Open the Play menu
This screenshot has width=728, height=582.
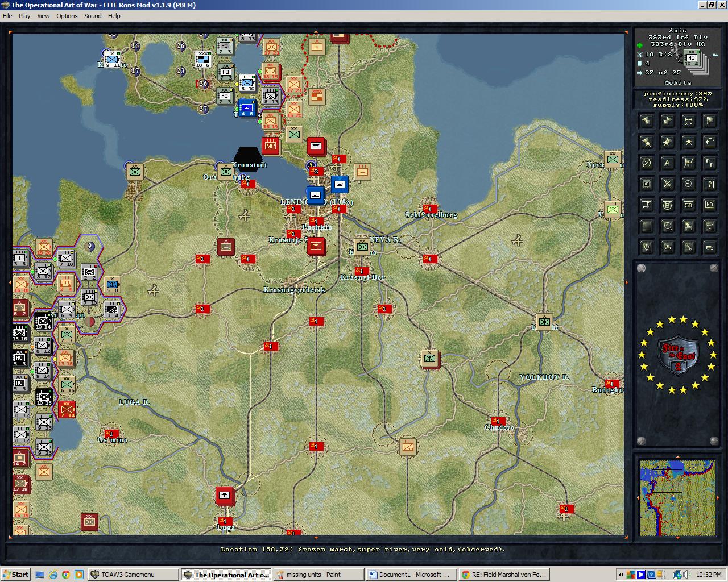click(24, 16)
